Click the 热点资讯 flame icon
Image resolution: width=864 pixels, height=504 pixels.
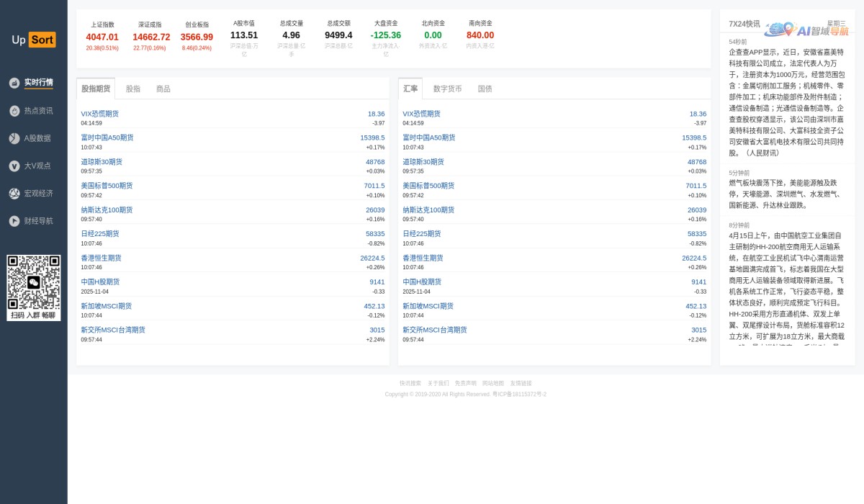tap(14, 111)
